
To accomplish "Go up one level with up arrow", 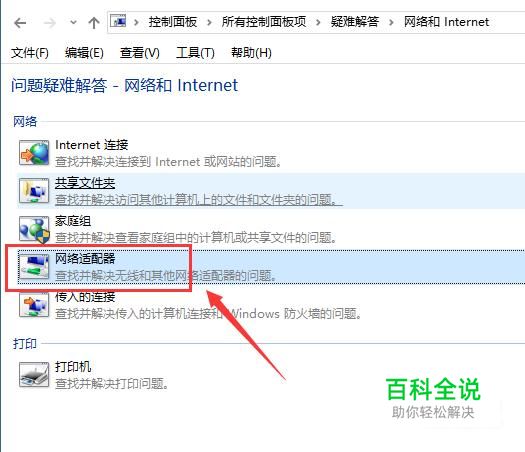I will coord(94,23).
